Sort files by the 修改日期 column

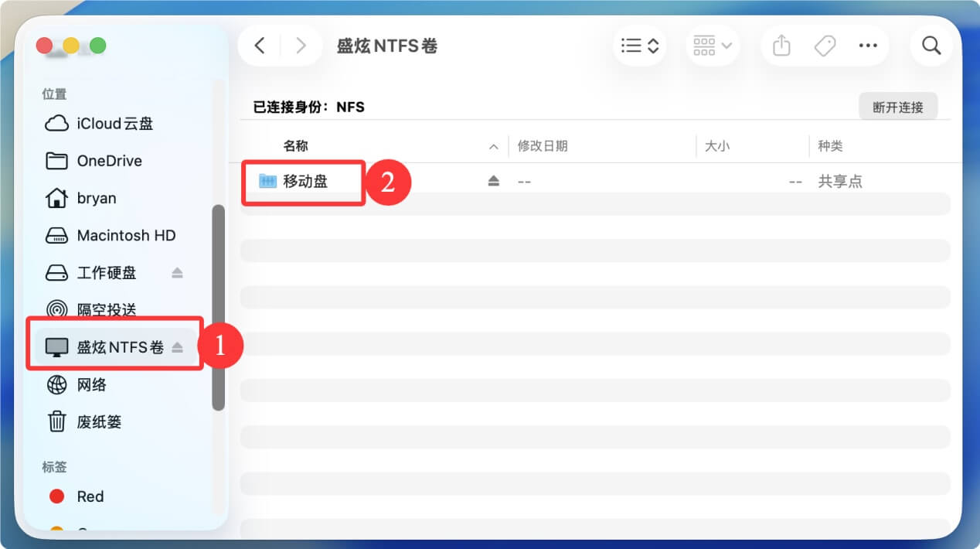click(x=543, y=145)
